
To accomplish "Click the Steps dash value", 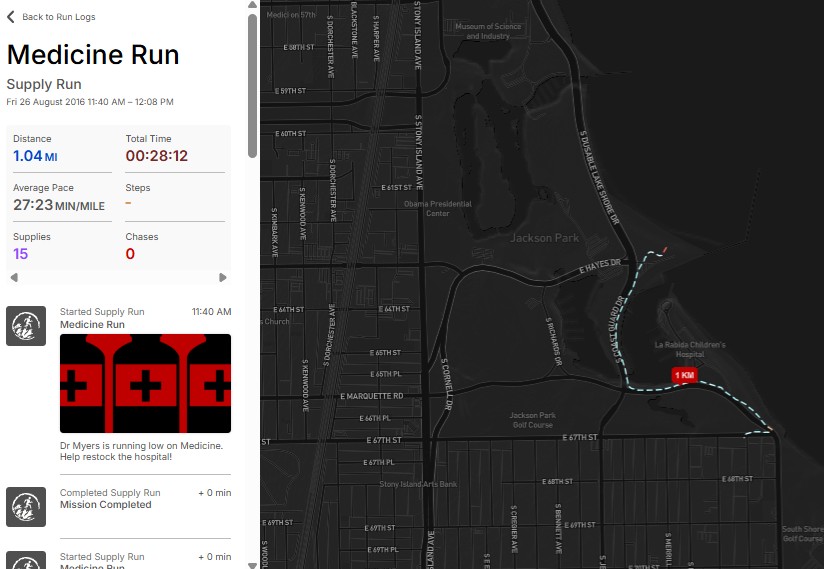I will [128, 203].
